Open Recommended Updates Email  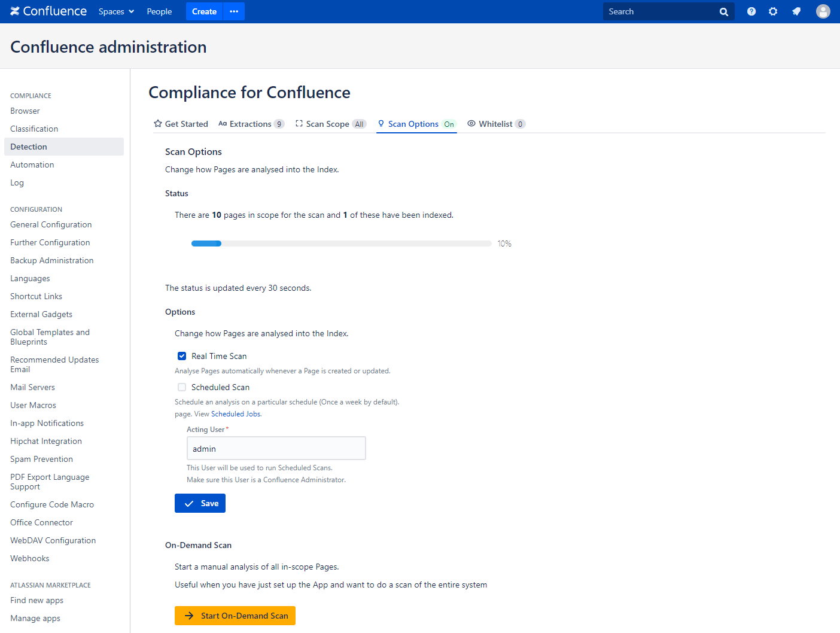(54, 364)
